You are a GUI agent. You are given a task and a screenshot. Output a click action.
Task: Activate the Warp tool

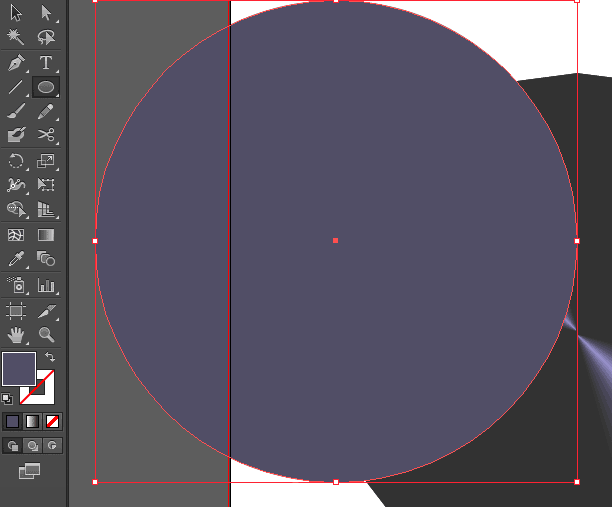click(x=16, y=185)
